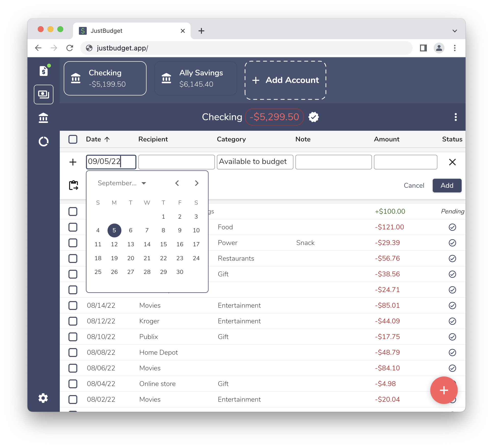The height and width of the screenshot is (448, 493).
Task: Toggle the select-all checkbox in table header
Action: pyautogui.click(x=74, y=139)
